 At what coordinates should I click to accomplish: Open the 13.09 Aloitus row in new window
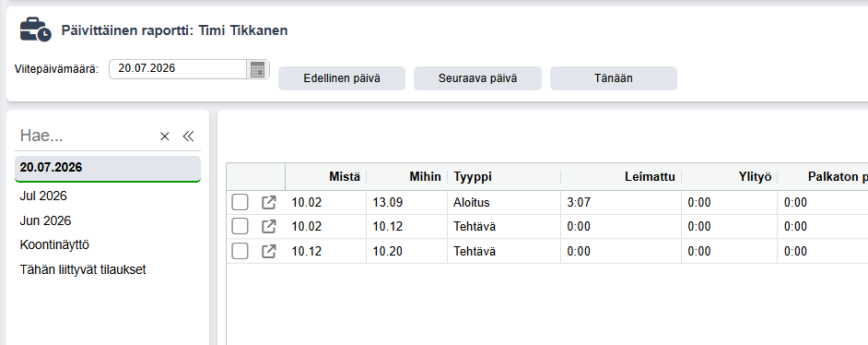[268, 203]
